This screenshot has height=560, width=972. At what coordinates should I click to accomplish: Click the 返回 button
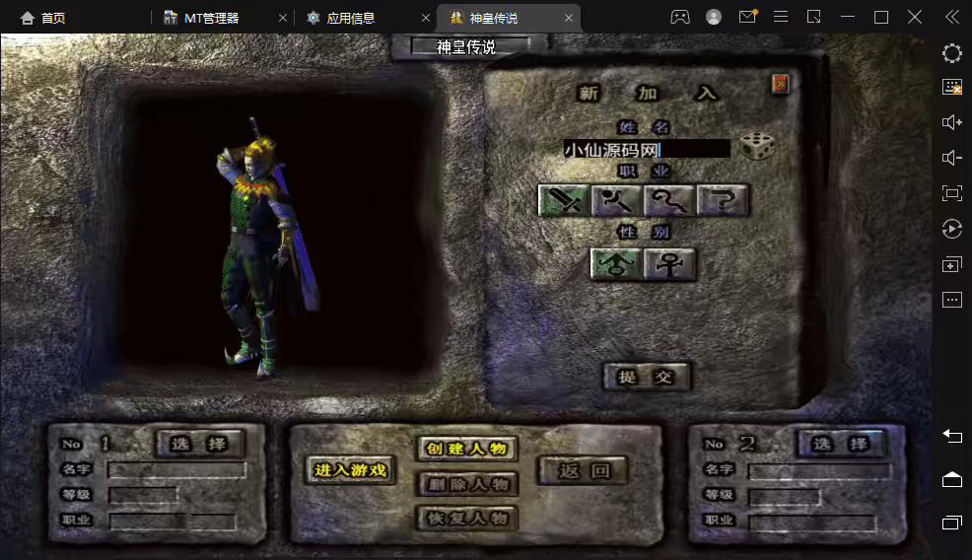(x=584, y=470)
